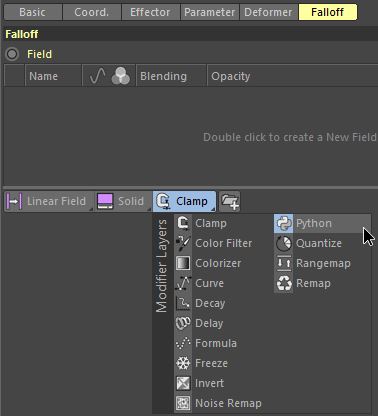Select the Python modifier layer
Viewport: 378px width, 416px height.
pos(322,223)
